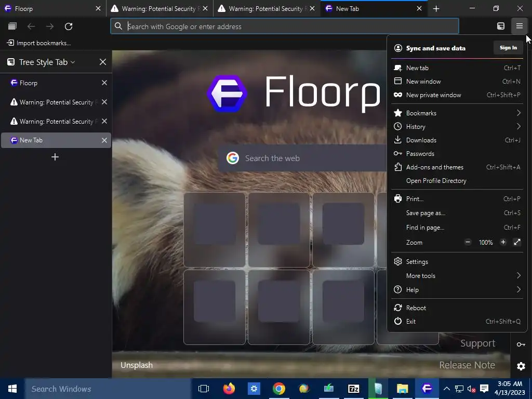Image resolution: width=532 pixels, height=399 pixels.
Task: Expand the More tools submenu
Action: coord(457,275)
